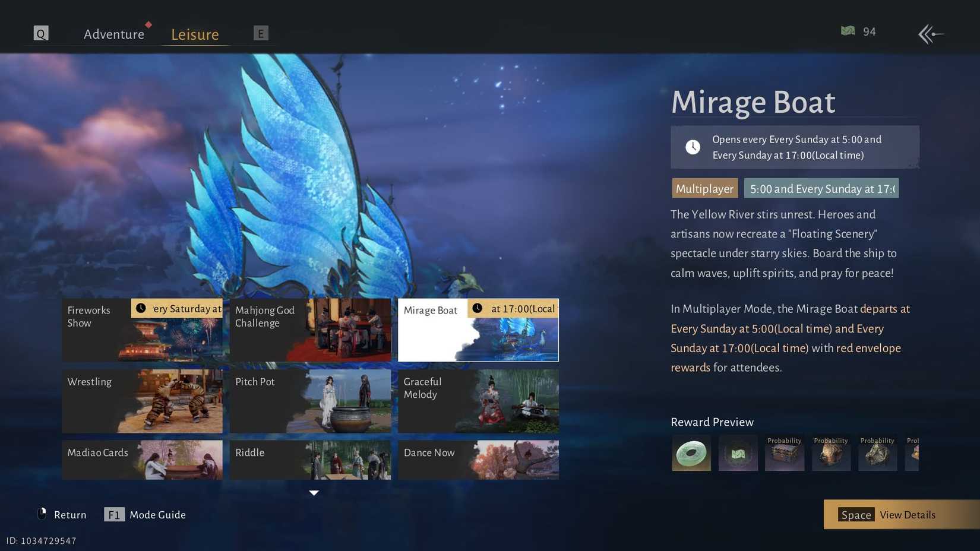Image resolution: width=980 pixels, height=551 pixels.
Task: Expand the activity list via down arrow
Action: click(313, 493)
